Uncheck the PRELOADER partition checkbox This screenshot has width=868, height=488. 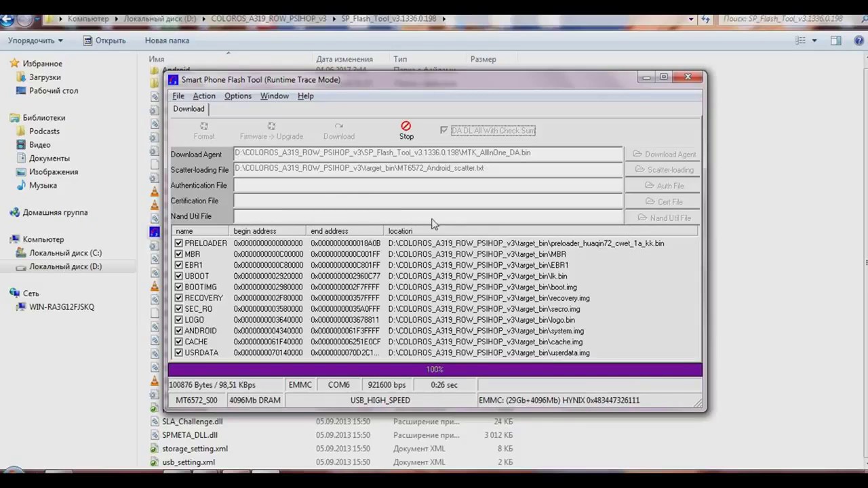pos(179,243)
